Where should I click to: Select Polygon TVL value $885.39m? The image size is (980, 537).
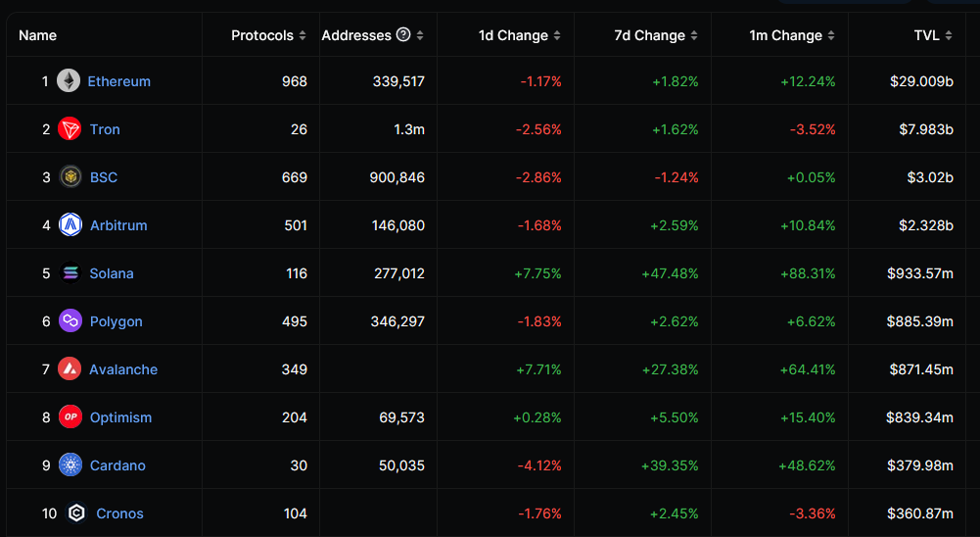point(920,321)
